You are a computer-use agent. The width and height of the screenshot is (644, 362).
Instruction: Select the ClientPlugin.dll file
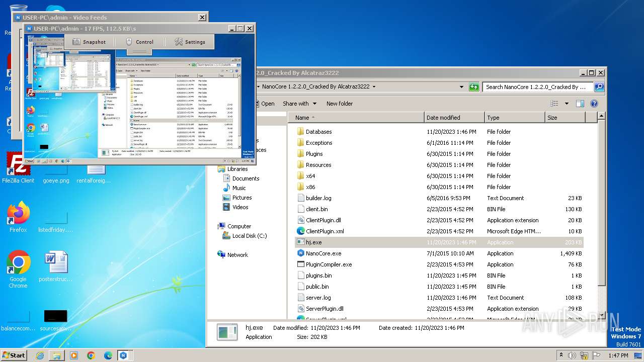coord(439,220)
